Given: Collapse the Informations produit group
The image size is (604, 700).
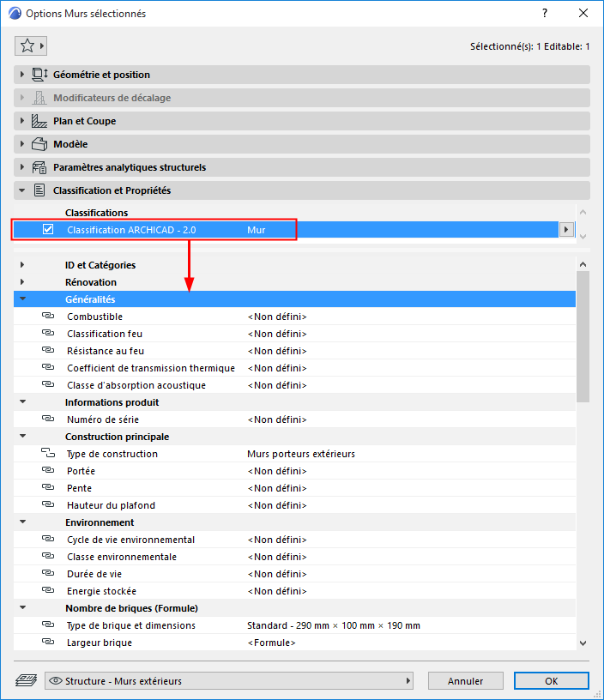Looking at the screenshot, I should (x=23, y=402).
